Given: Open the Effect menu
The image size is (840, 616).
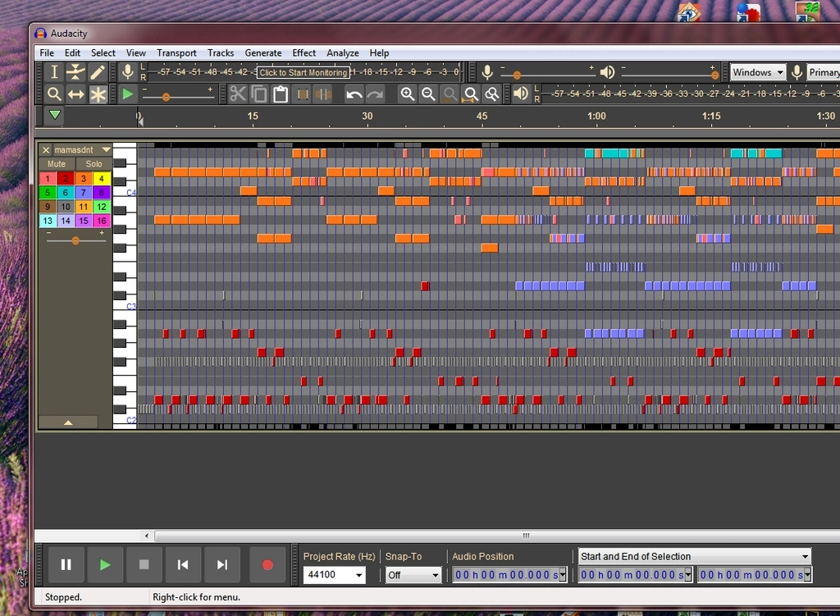Looking at the screenshot, I should 304,52.
